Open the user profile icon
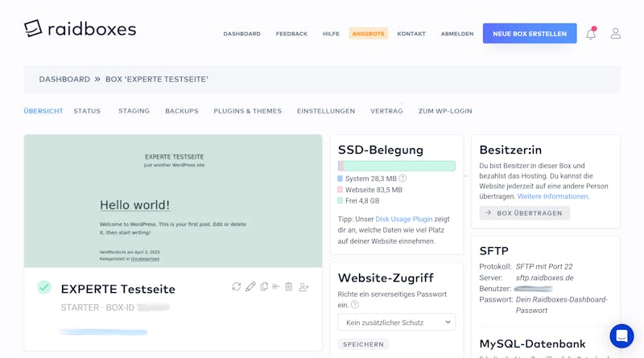The height and width of the screenshot is (358, 644). [x=615, y=33]
